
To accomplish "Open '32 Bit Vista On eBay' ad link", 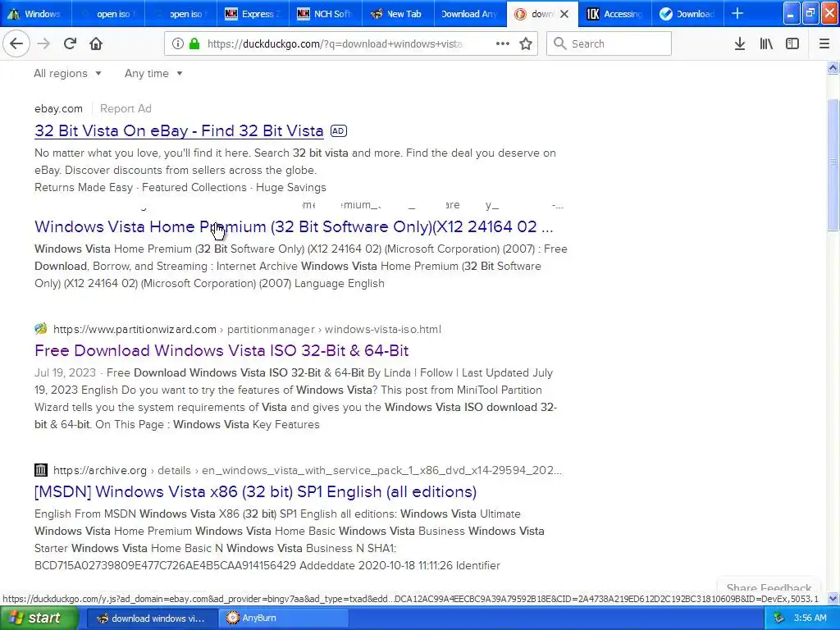I will coord(179,130).
